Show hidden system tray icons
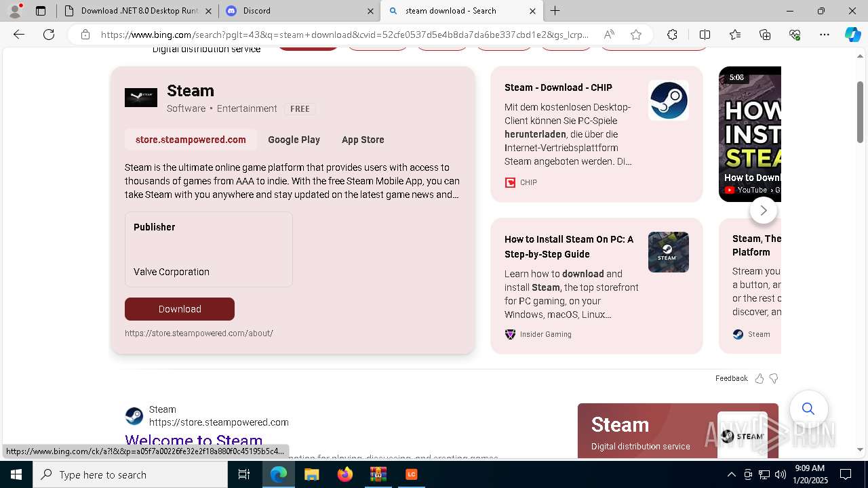 (x=731, y=474)
